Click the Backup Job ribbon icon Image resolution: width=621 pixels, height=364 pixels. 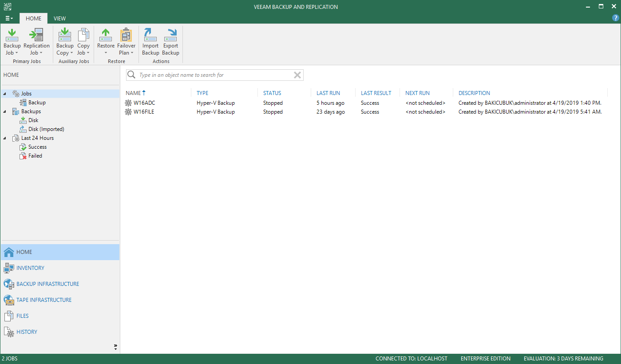12,35
